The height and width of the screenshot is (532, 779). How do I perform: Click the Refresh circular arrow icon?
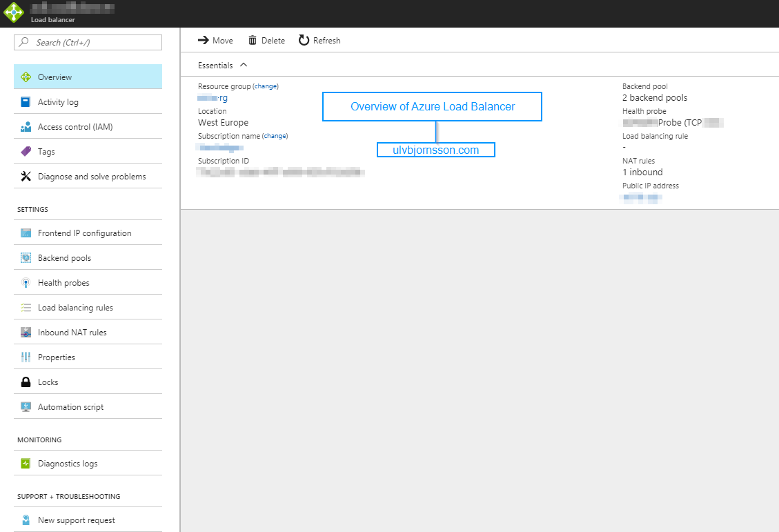[x=304, y=40]
